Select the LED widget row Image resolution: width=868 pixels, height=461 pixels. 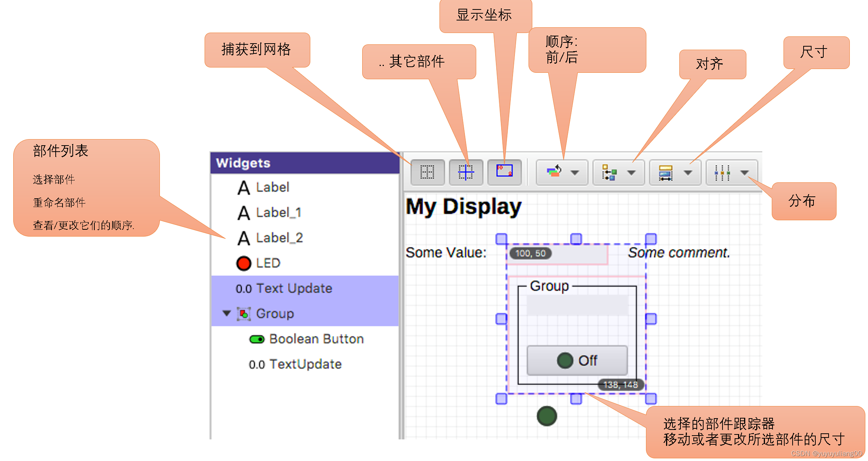(305, 263)
